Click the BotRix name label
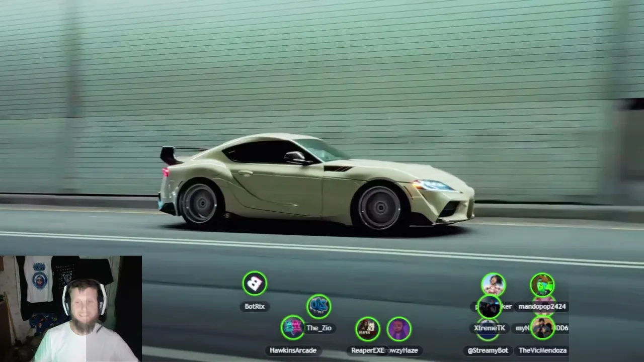The width and height of the screenshot is (644, 362). point(255,306)
